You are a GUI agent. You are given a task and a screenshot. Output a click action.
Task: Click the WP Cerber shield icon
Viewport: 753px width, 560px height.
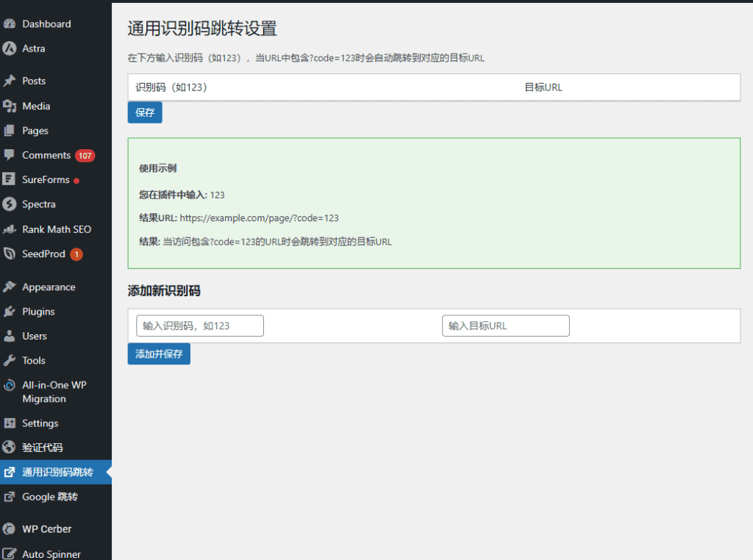coord(9,529)
